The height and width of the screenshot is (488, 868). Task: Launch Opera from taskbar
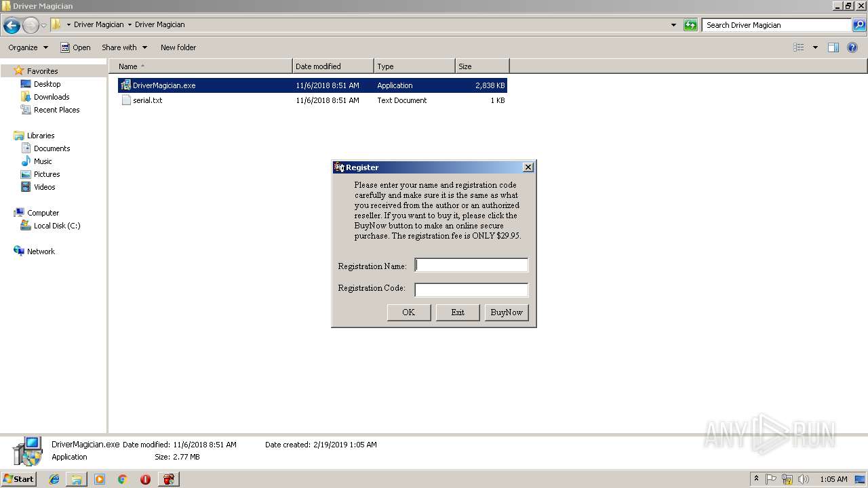click(x=145, y=479)
